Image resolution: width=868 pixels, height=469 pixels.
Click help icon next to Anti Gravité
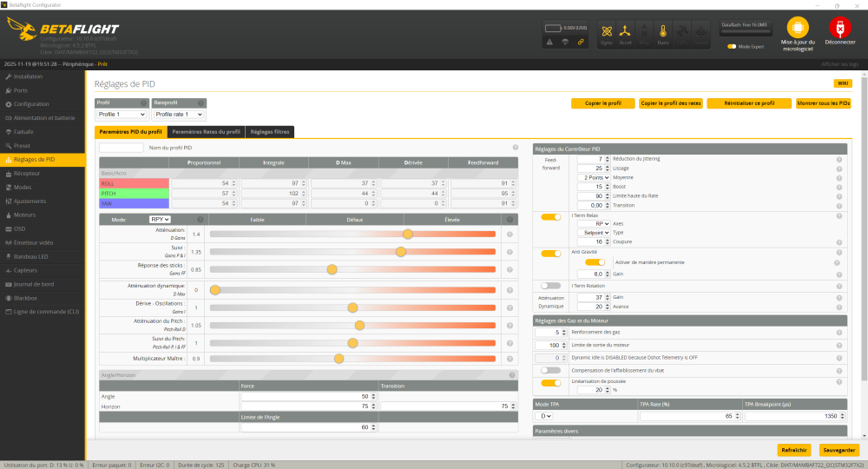pyautogui.click(x=839, y=253)
